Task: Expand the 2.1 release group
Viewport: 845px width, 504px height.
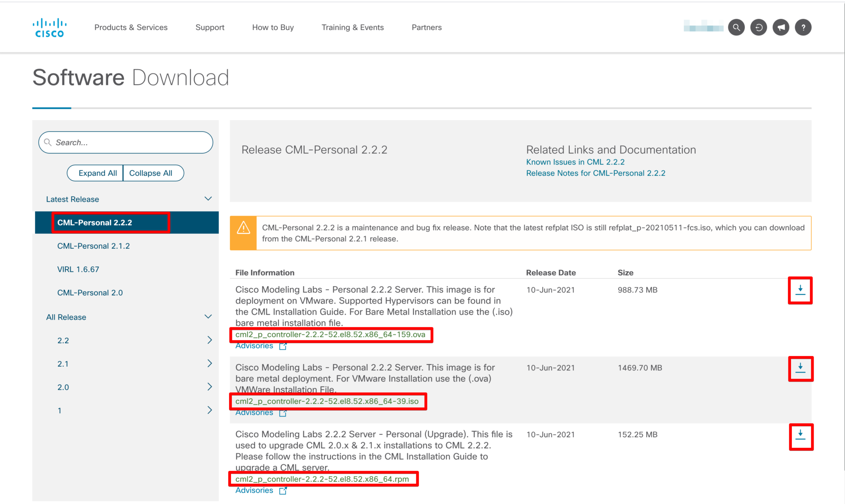Action: click(x=209, y=363)
